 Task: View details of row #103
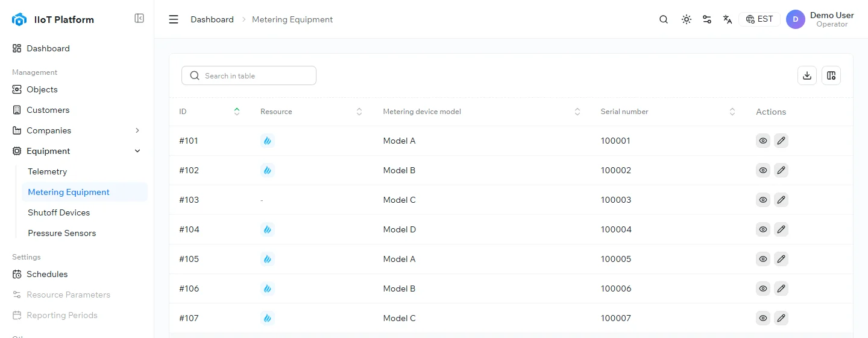click(x=763, y=200)
